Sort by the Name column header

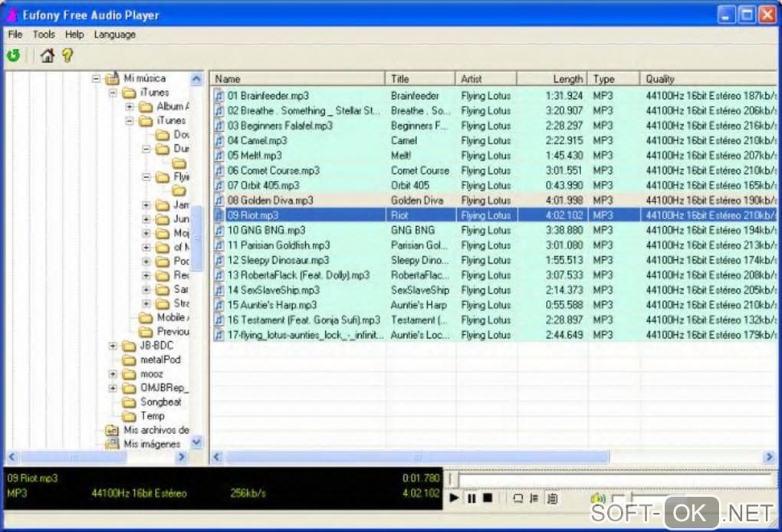point(297,79)
